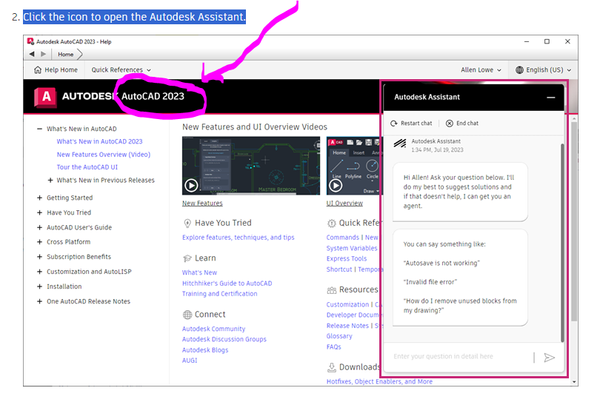This screenshot has height=413, width=600.
Task: Open New Features Overview (Video) link
Action: (103, 155)
